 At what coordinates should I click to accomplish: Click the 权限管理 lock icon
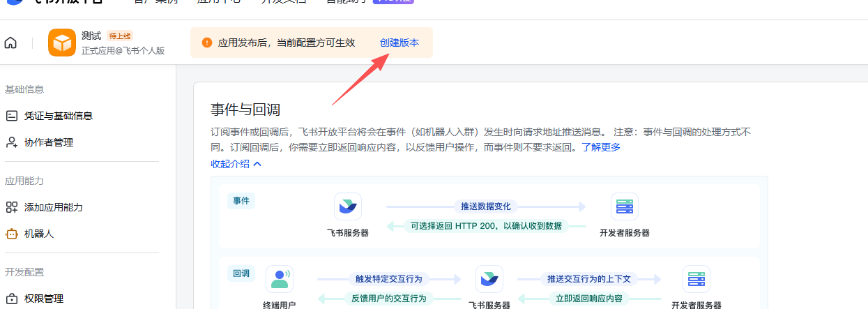11,299
